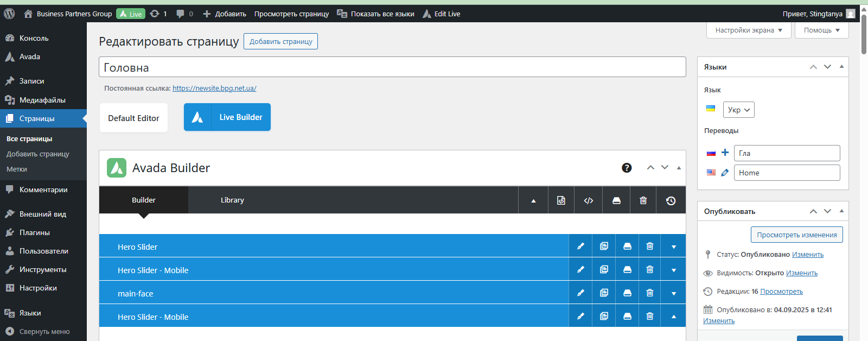Viewport: 868px width, 341px height.
Task: Delete the Hero Slider container
Action: [650, 247]
